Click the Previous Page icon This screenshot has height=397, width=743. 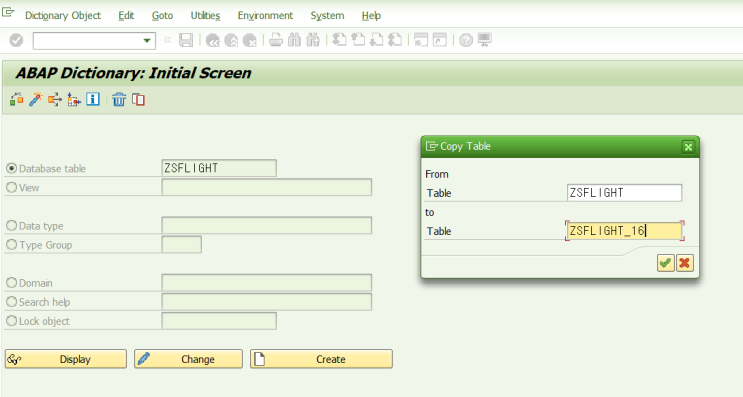[358, 40]
